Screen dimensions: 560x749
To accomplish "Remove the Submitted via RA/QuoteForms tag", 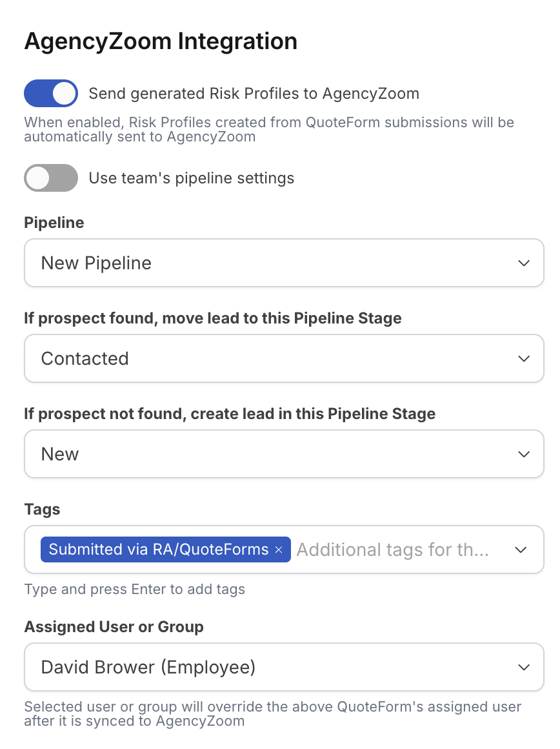I will [x=279, y=549].
